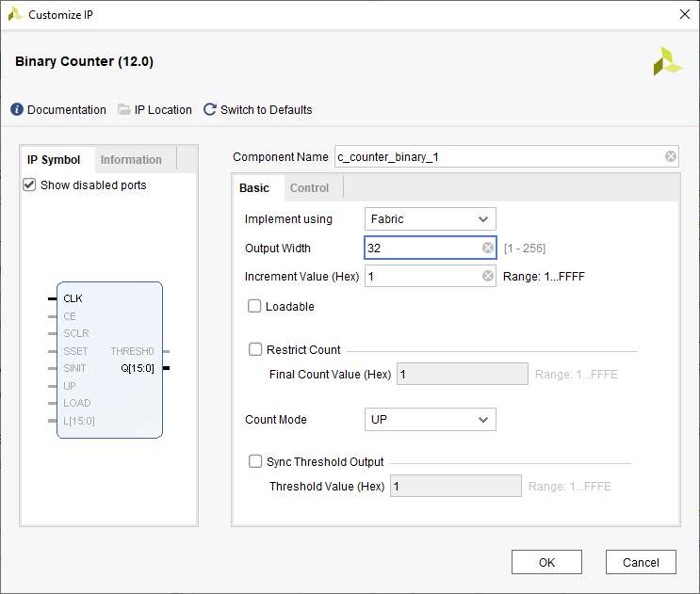Viewport: 700px width, 594px height.
Task: Expand the Count Mode dropdown
Action: [430, 420]
